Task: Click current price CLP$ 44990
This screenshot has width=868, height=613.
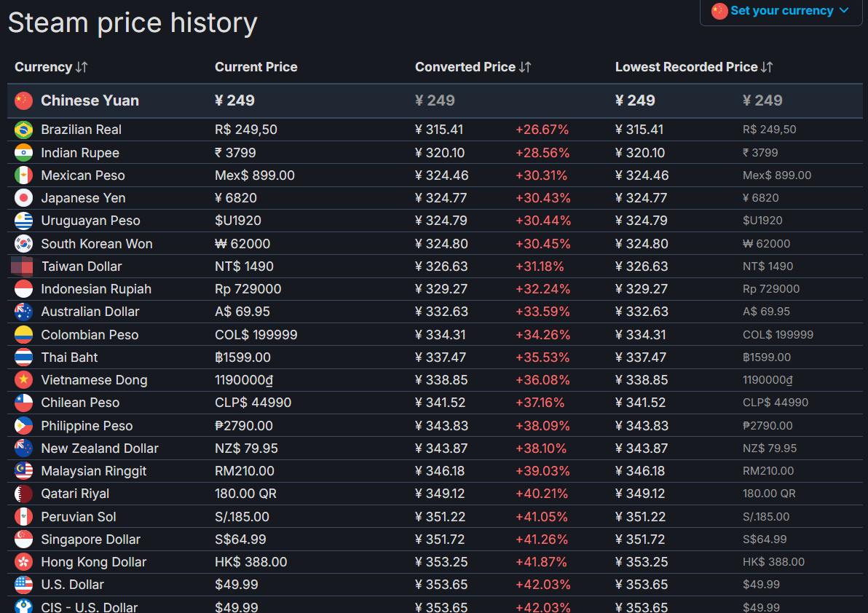Action: (253, 403)
